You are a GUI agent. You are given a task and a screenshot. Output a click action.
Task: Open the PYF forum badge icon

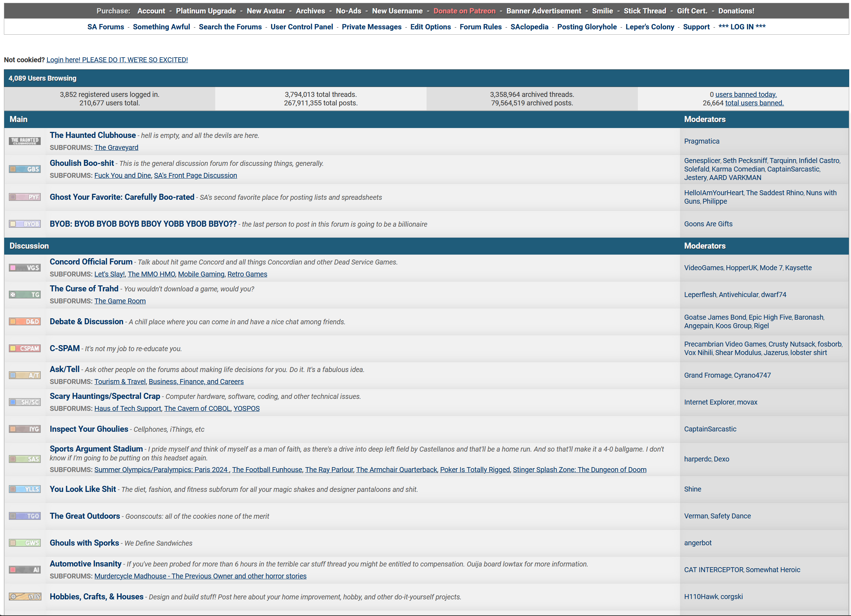tap(25, 197)
